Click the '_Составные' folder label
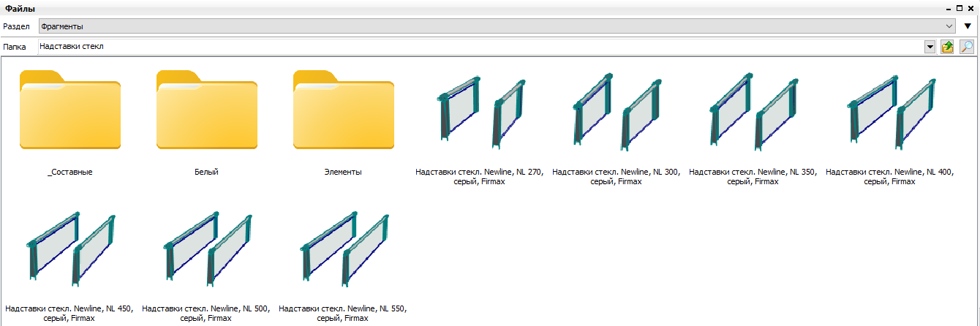Viewport: 980px width, 326px height. tap(70, 173)
